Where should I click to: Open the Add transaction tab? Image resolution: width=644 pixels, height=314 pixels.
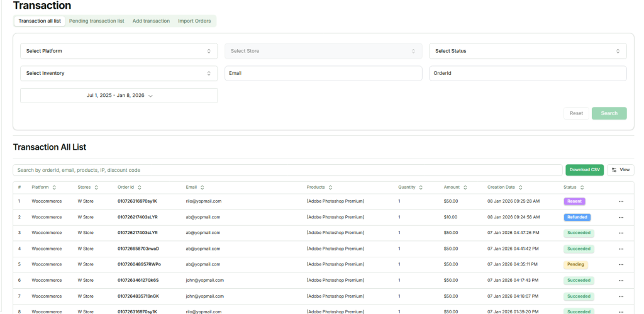[151, 21]
